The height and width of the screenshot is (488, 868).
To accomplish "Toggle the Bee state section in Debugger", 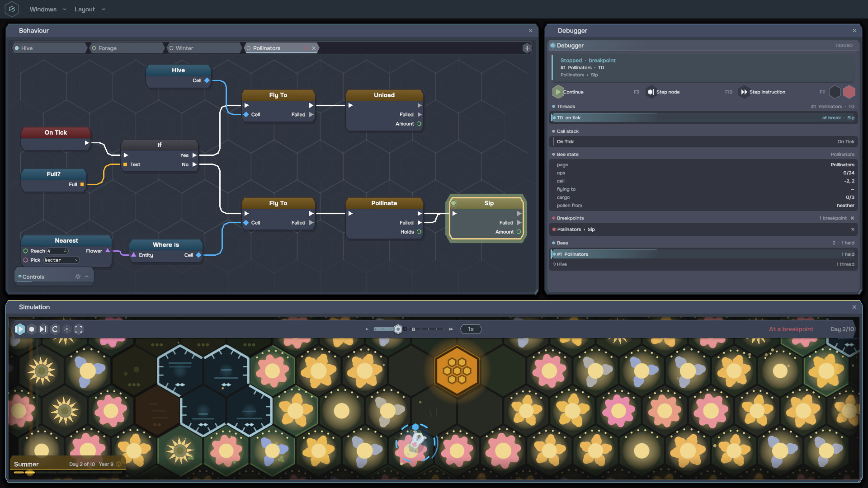I will (x=553, y=155).
